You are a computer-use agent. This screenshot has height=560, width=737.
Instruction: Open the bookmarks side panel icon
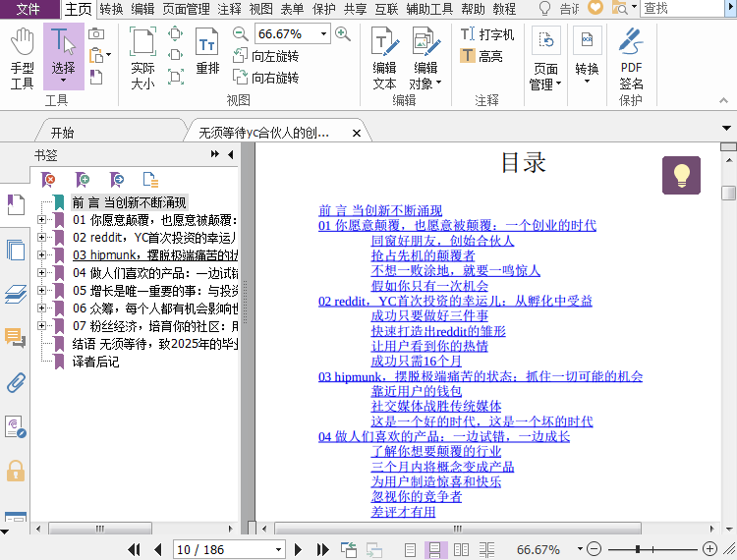point(16,204)
